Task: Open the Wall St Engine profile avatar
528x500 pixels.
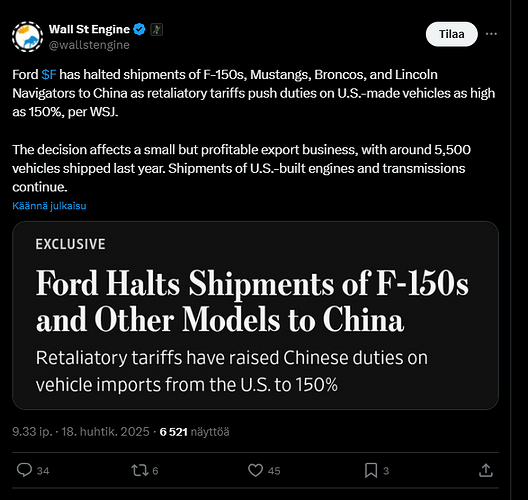Action: pyautogui.click(x=27, y=37)
